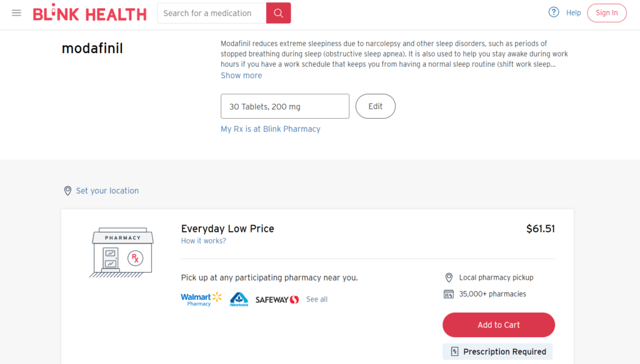Click the location pin icon near Set your location
The image size is (640, 364).
coord(67,190)
